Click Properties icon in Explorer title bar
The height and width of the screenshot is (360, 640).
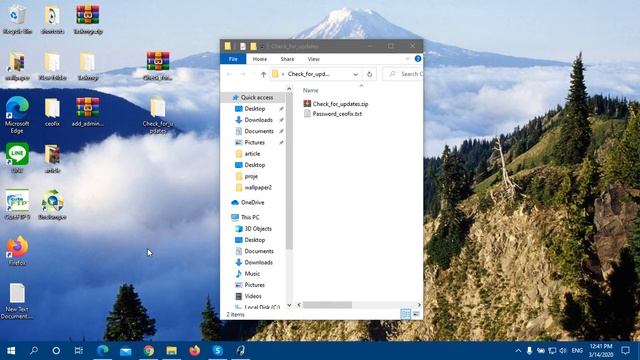tap(243, 46)
